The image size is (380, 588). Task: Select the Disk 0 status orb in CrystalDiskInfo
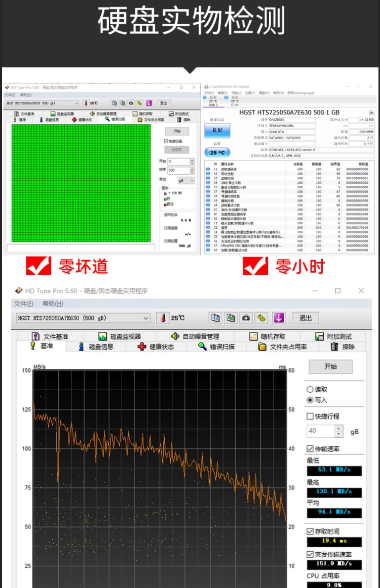205,97
